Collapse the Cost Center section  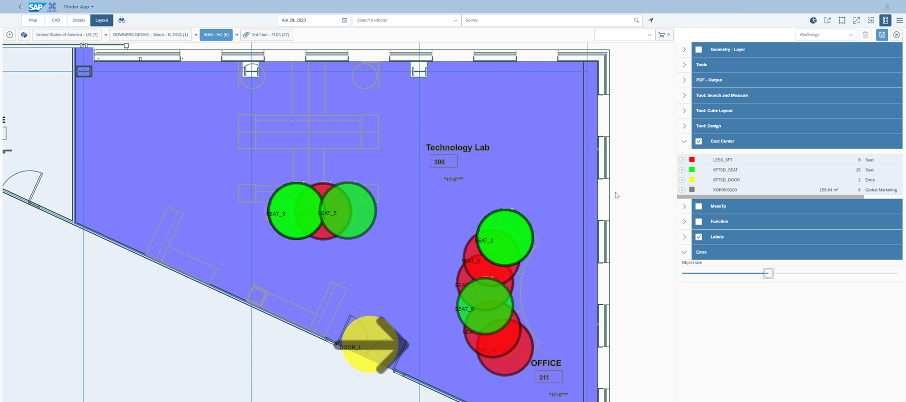tap(684, 141)
